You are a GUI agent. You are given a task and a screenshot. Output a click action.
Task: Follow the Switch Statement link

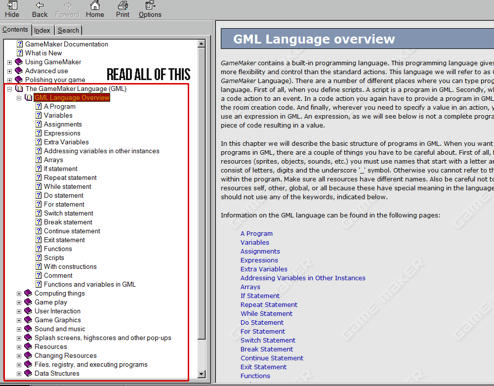click(268, 340)
